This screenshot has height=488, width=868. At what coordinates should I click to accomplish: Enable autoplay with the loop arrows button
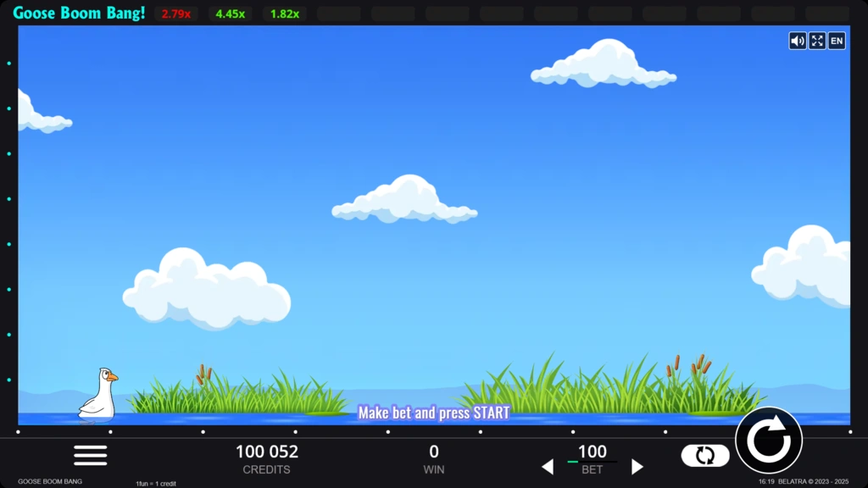pos(705,456)
